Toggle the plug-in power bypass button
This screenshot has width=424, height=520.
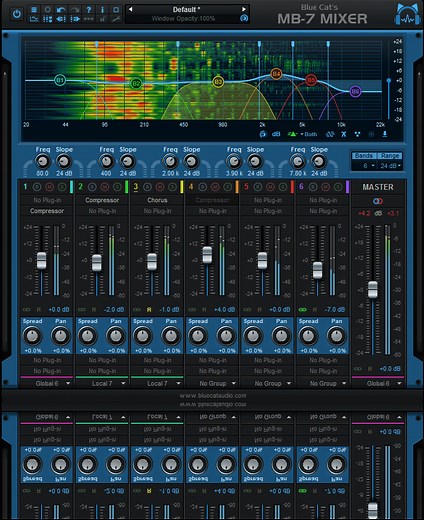17,14
